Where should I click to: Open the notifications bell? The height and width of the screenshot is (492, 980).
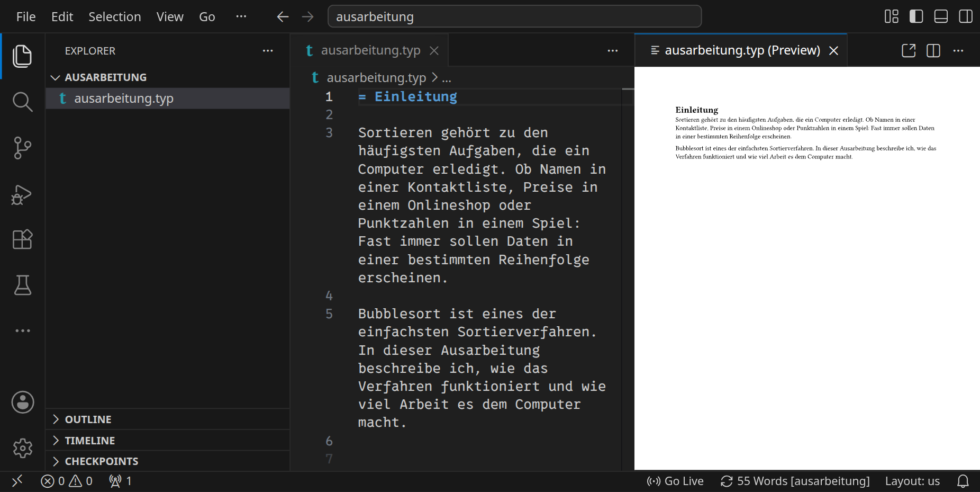tap(963, 481)
